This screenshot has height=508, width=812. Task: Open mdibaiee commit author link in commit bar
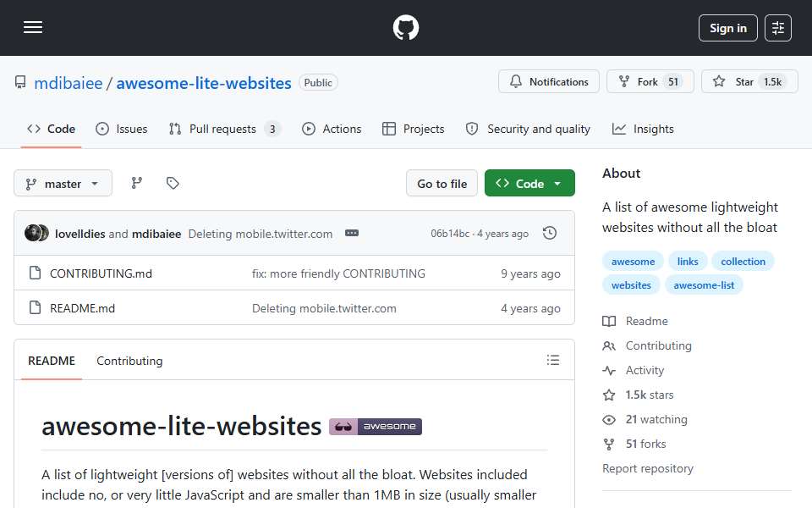pyautogui.click(x=156, y=234)
